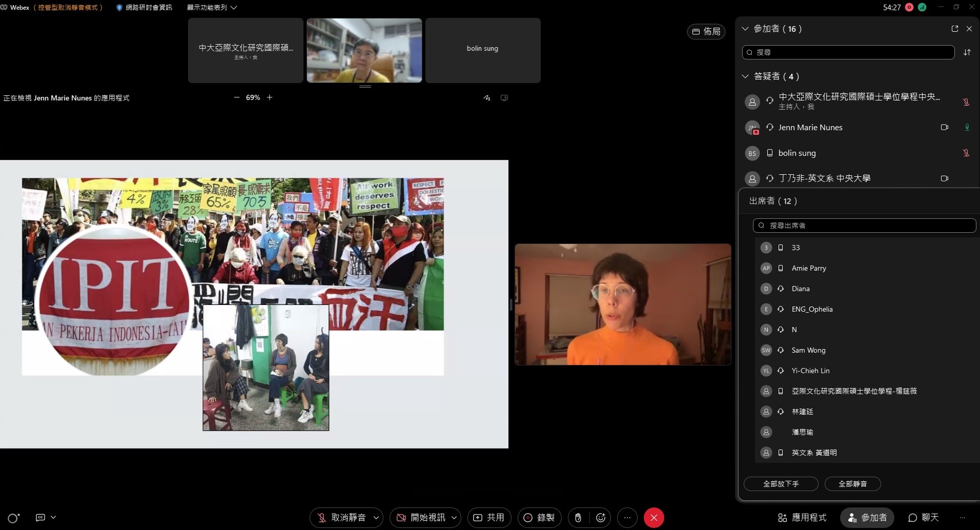
Task: Click the annotate icon above shared content
Action: point(487,97)
